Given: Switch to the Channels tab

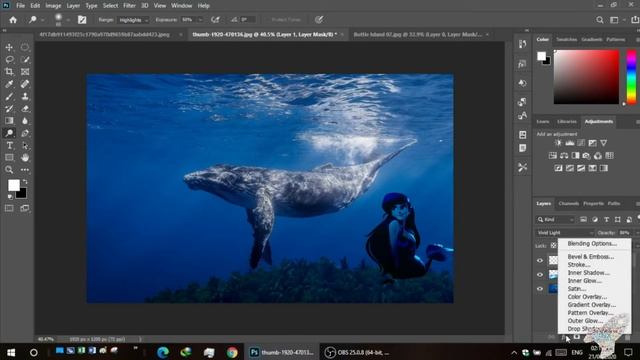Looking at the screenshot, I should coord(569,203).
